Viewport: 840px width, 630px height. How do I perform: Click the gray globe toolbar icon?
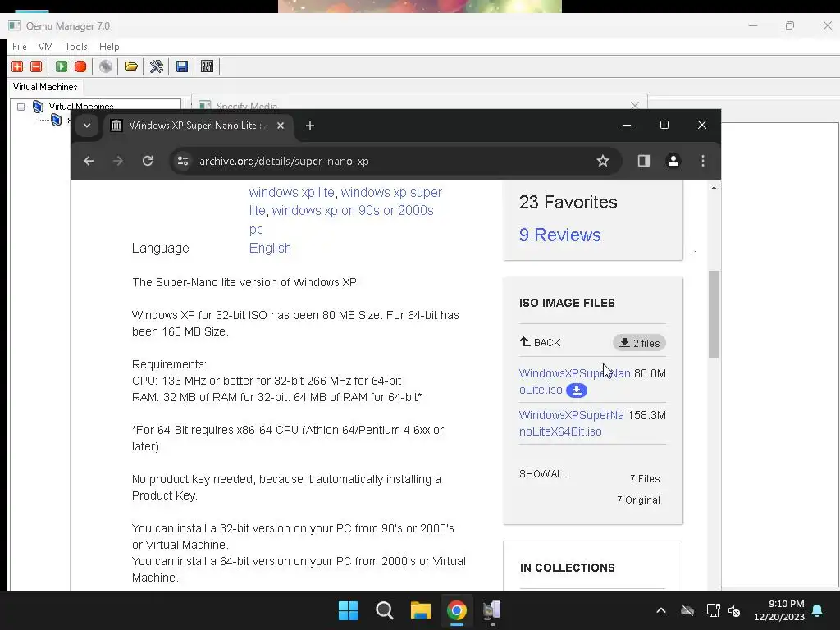tap(106, 66)
